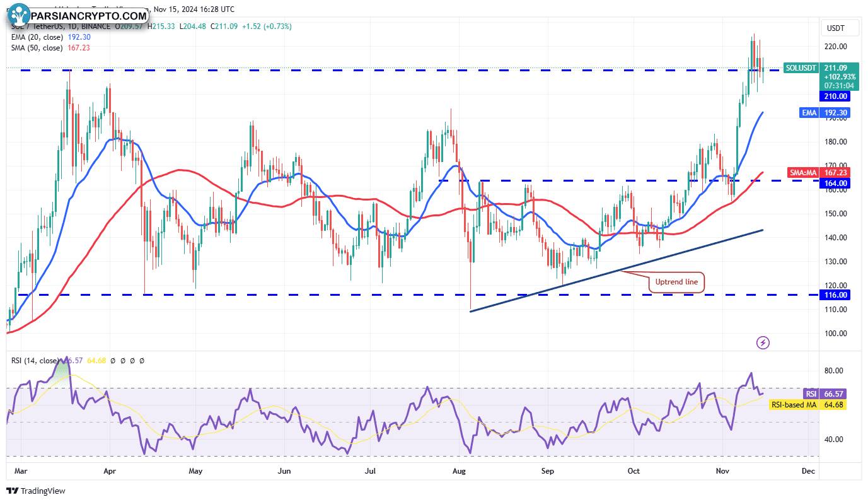Click the 100.00 price axis label
Image resolution: width=868 pixels, height=502 pixels.
tap(835, 334)
